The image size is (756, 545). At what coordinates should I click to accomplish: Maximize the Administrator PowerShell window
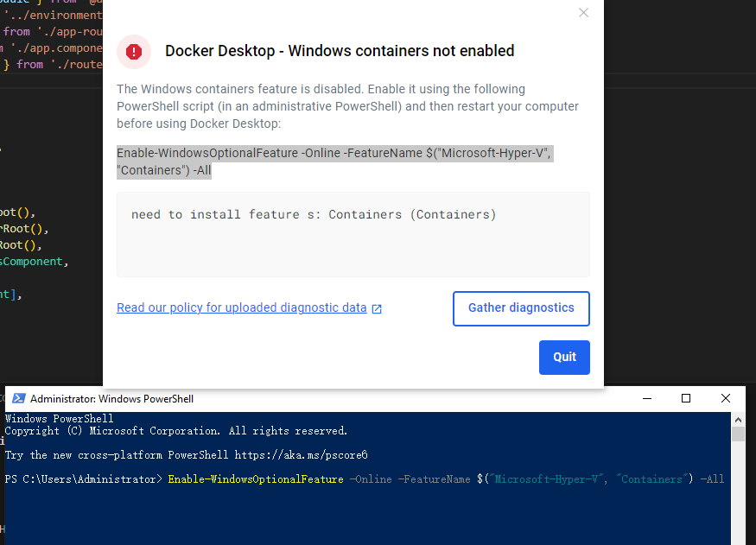[686, 398]
